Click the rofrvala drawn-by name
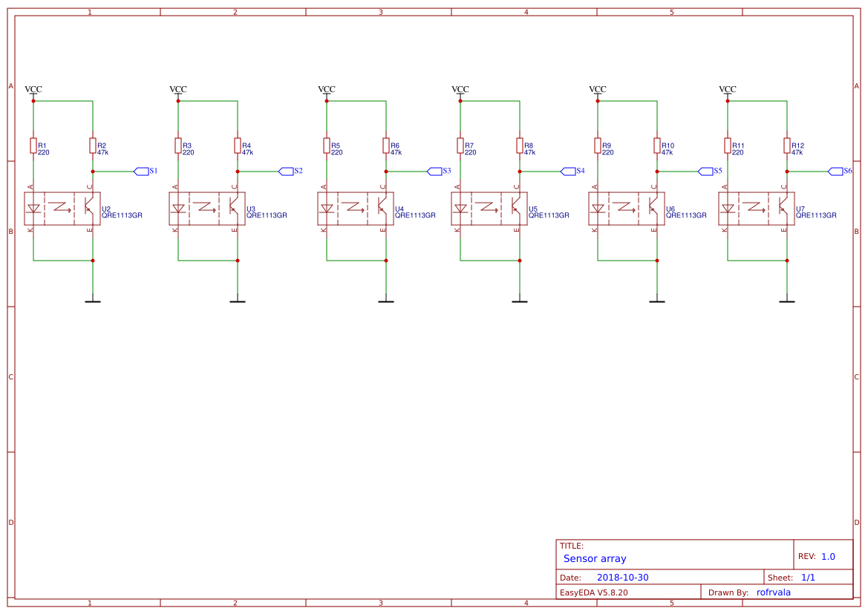Viewport: 868px width, 614px height. coord(773,592)
